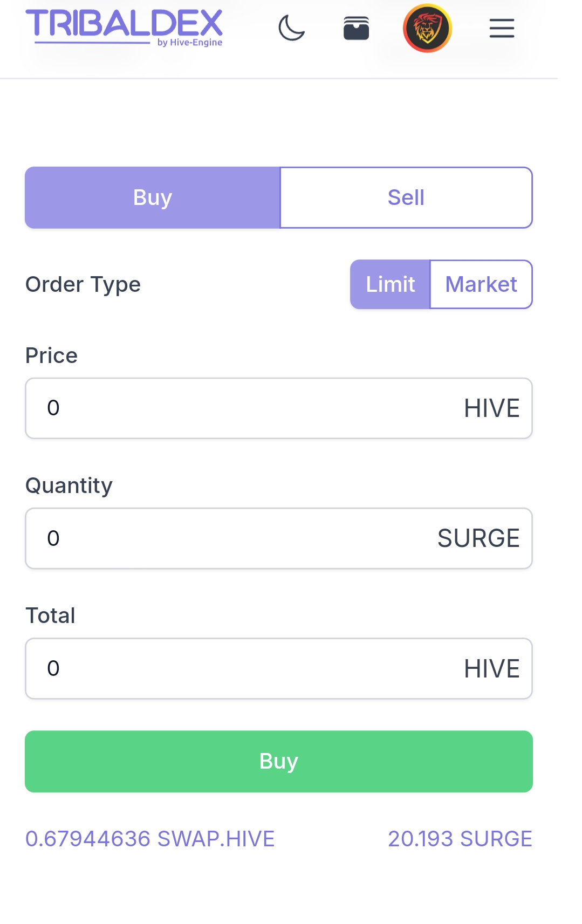Open the lion profile avatar
The width and height of the screenshot is (582, 924).
click(x=427, y=28)
